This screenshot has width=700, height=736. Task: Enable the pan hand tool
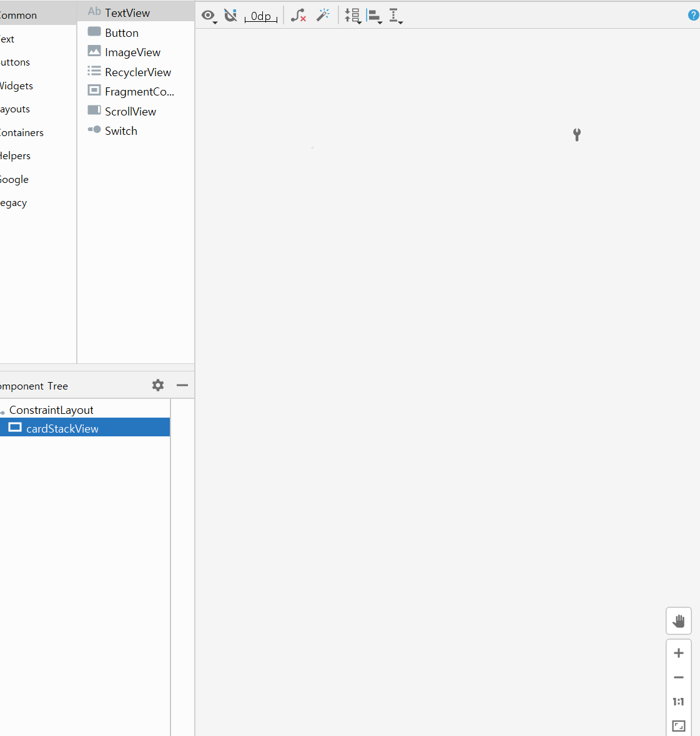(x=678, y=621)
